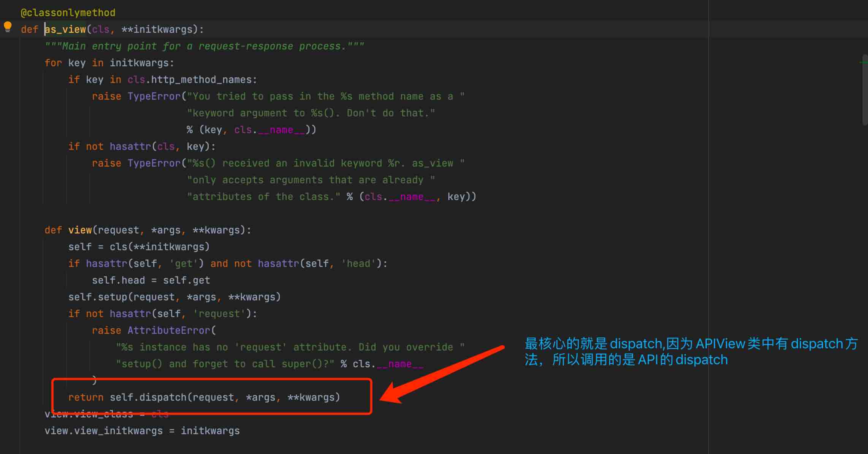Click the @classonlymethod decorator text

pyautogui.click(x=68, y=13)
